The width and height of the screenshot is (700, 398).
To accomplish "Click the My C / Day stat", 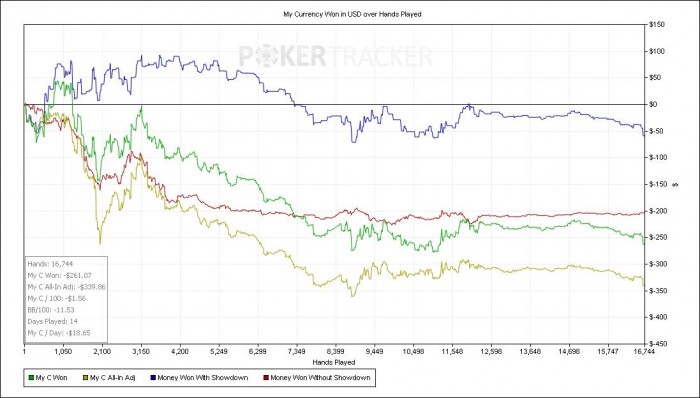I will tap(59, 333).
